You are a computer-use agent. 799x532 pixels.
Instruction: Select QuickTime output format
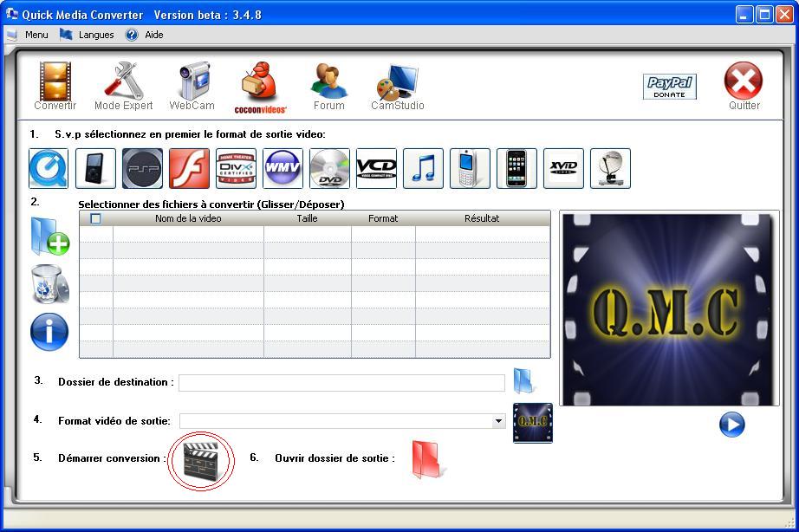pyautogui.click(x=49, y=168)
